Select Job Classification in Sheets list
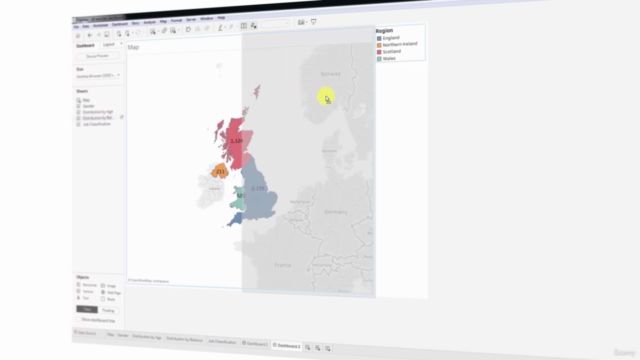Screen dimensions: 640x360 [96, 124]
